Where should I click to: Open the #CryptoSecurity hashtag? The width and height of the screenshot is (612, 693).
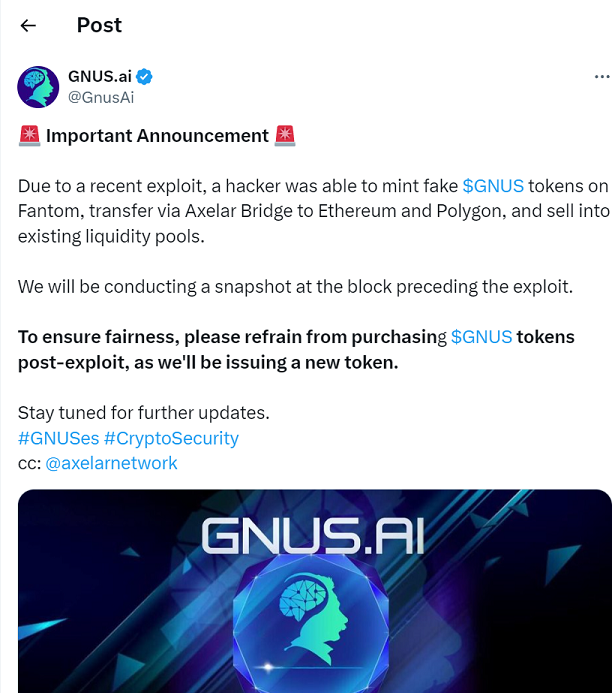(x=171, y=438)
